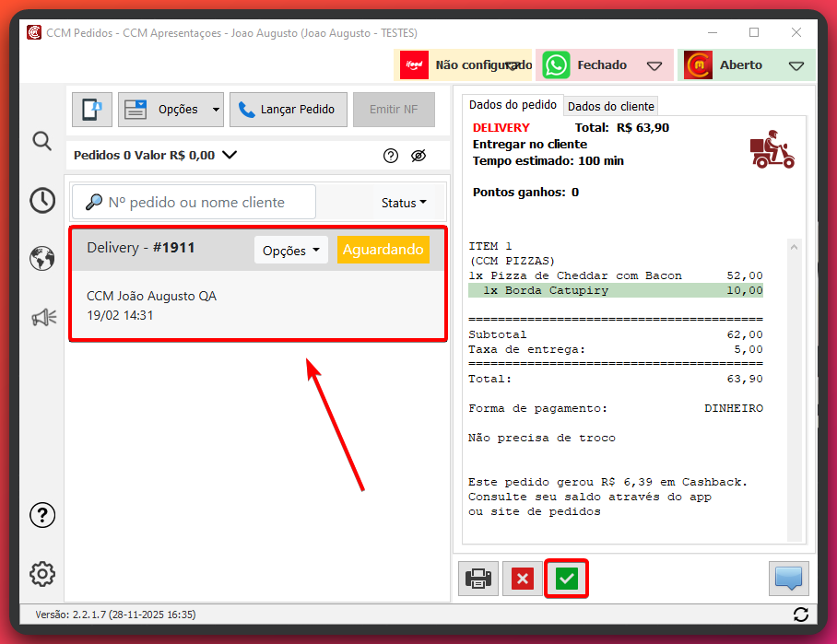Click the printer icon to print order
The image size is (837, 644).
(x=478, y=579)
